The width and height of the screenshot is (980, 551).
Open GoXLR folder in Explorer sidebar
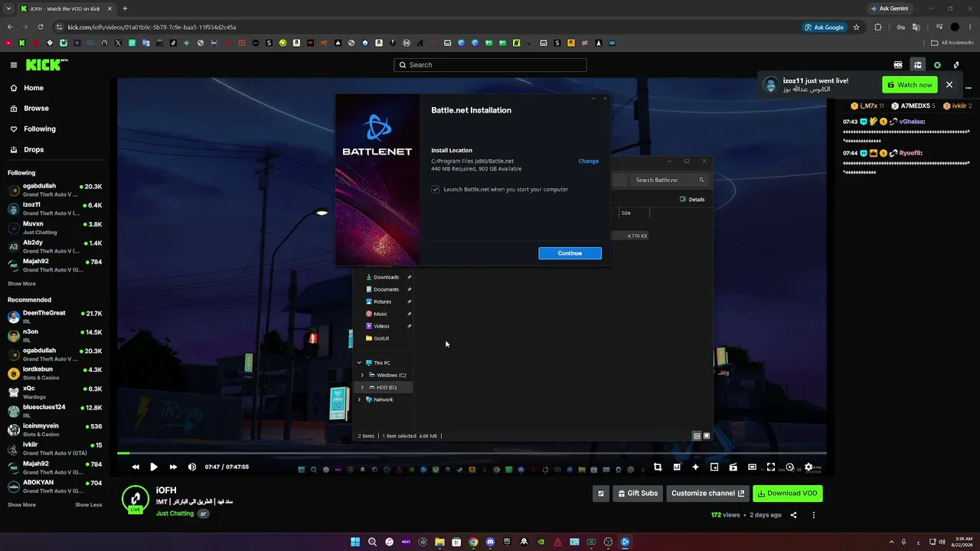pos(383,338)
